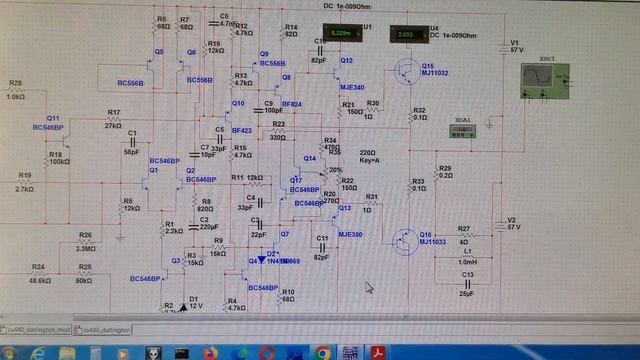Select the R24 48.6kΩ resistor label
The image size is (640, 360).
click(39, 274)
